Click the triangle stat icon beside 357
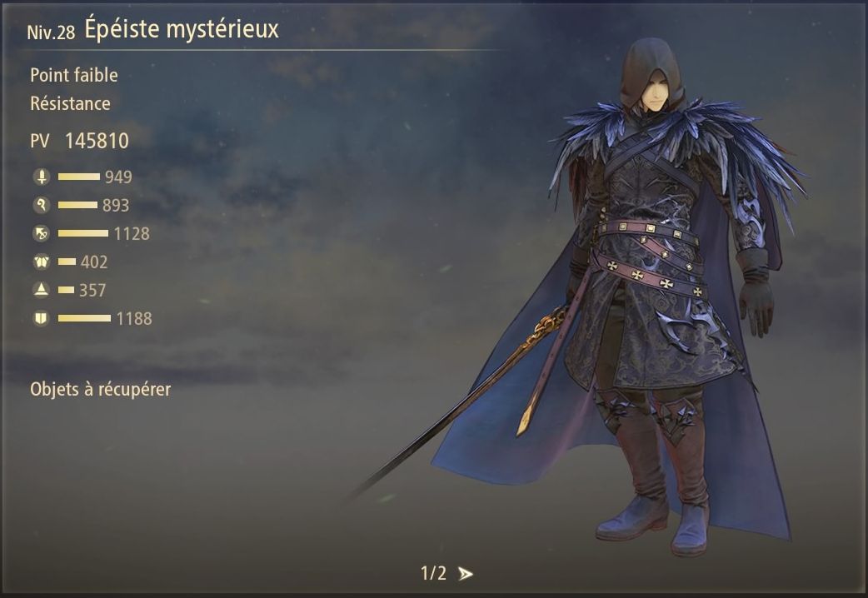Viewport: 868px width, 598px height. click(x=41, y=290)
